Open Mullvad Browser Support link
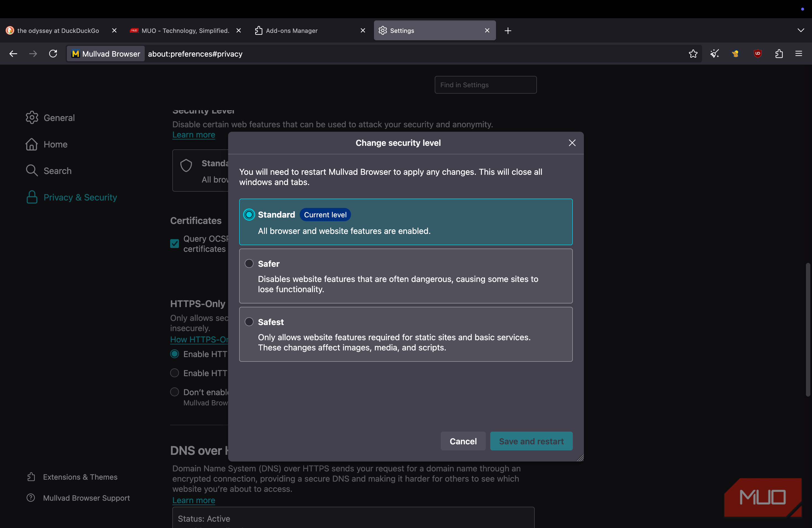The width and height of the screenshot is (812, 528). click(x=86, y=498)
